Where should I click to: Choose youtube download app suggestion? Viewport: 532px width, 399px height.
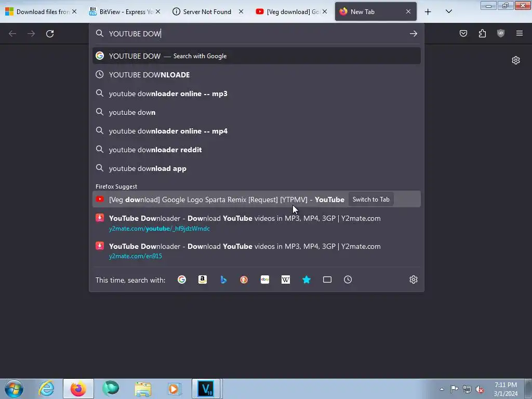[257, 168]
